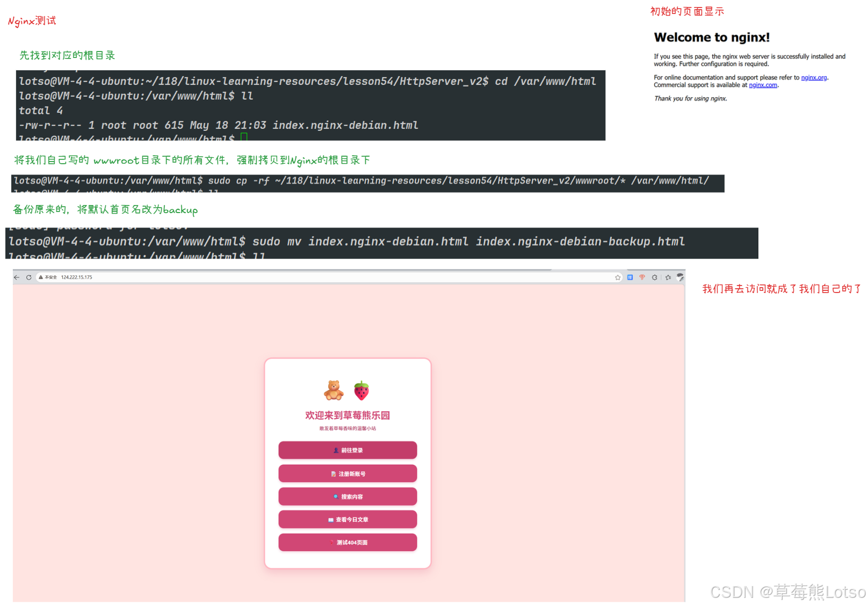The image size is (868, 607).
Task: Click the 'total 4' terminal line
Action: (41, 111)
